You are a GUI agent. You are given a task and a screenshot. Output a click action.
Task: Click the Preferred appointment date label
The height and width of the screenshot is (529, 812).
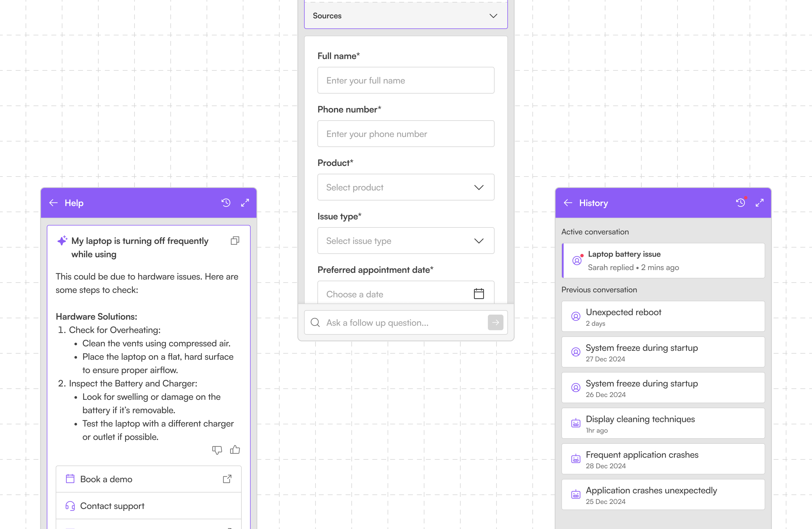[x=375, y=270]
